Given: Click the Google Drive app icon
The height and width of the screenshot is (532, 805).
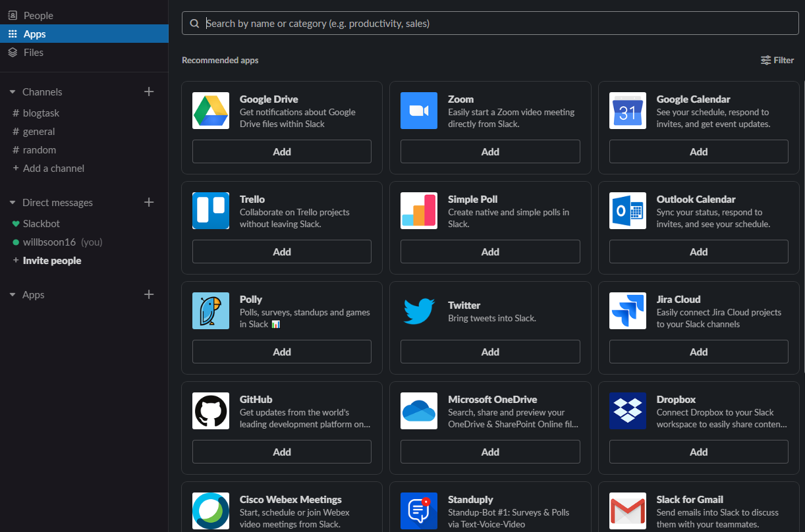Looking at the screenshot, I should [x=211, y=111].
